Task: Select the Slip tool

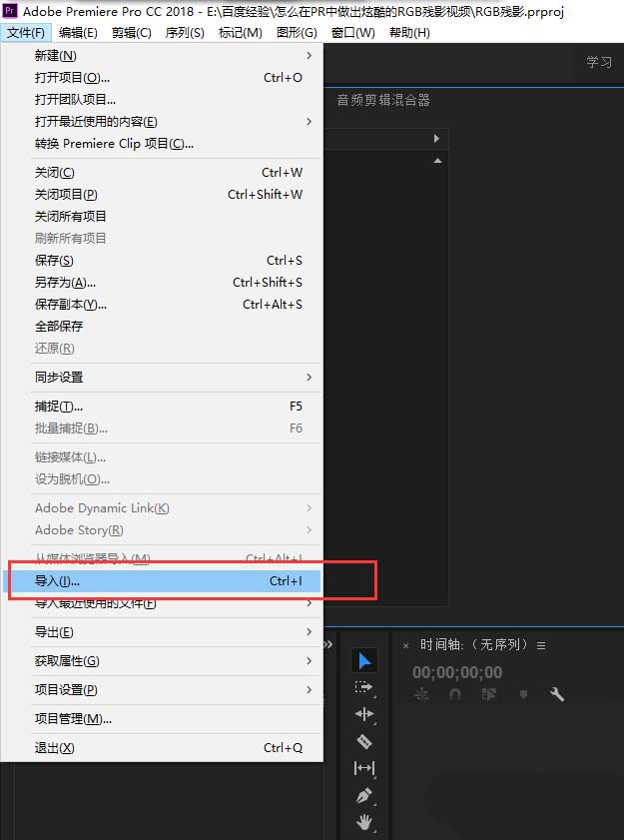Action: tap(364, 768)
